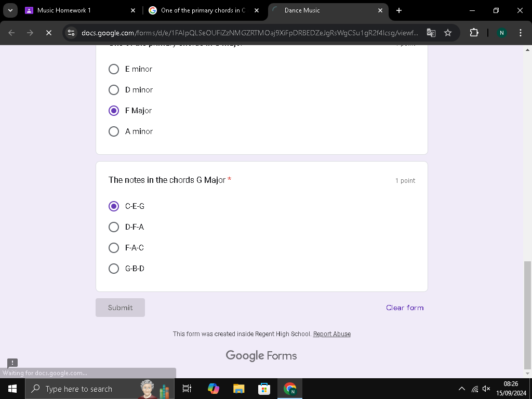Screen dimensions: 532x399
Task: Switch to the Dance Music tab
Action: pos(322,10)
